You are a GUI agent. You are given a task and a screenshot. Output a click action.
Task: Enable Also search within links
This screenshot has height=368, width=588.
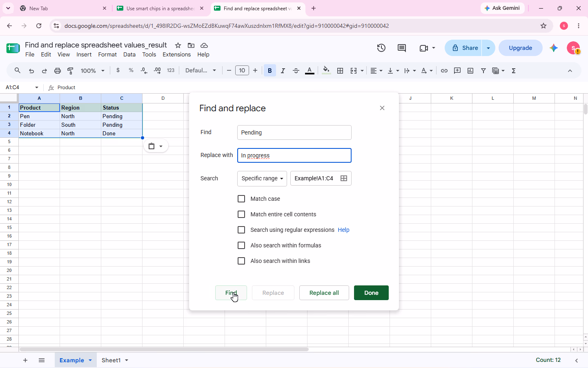click(x=241, y=261)
